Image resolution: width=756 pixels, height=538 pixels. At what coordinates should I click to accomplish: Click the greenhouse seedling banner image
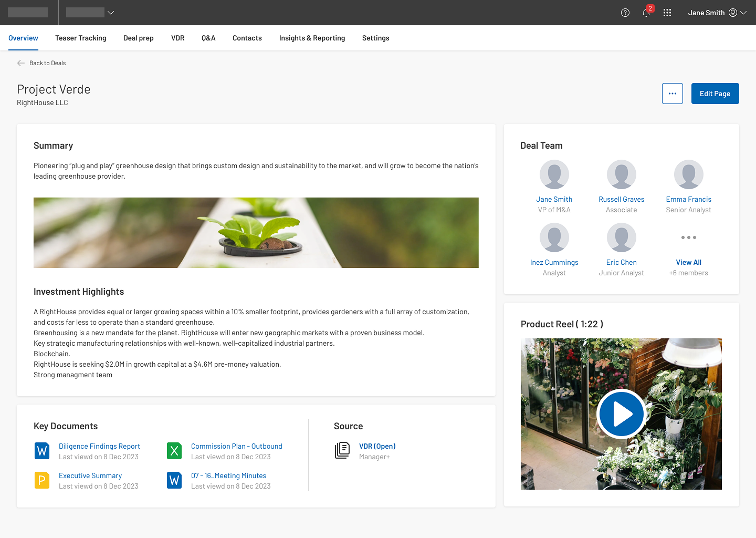[x=256, y=233]
